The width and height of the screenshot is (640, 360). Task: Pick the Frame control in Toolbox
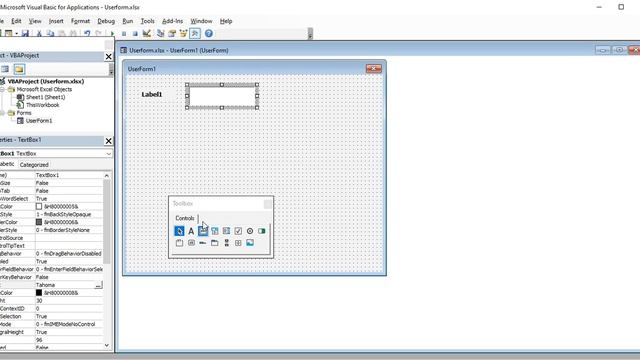179,243
